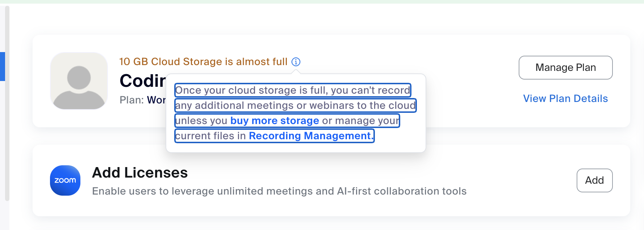Image resolution: width=644 pixels, height=230 pixels.
Task: Select the blue active sidebar indicator
Action: [x=2, y=67]
